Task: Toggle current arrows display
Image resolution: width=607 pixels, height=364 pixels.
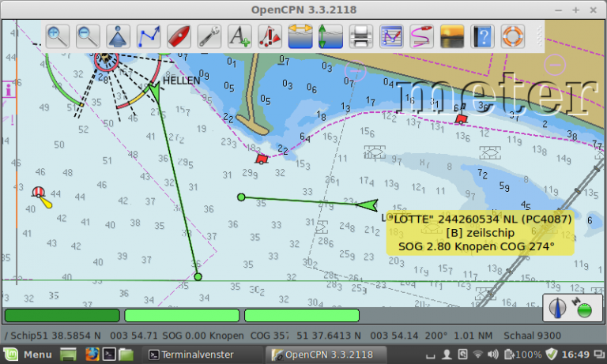Action: point(300,36)
